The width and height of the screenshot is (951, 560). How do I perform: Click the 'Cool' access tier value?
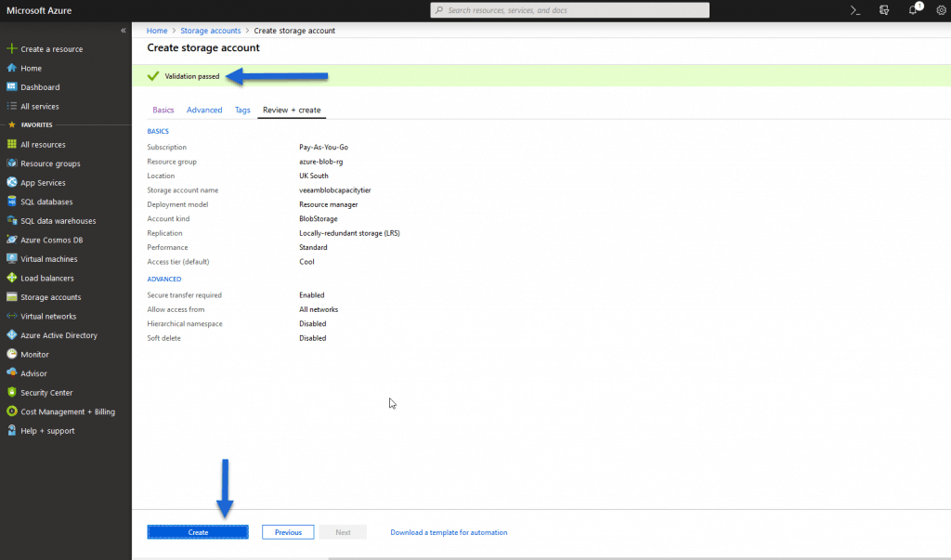[x=306, y=262]
